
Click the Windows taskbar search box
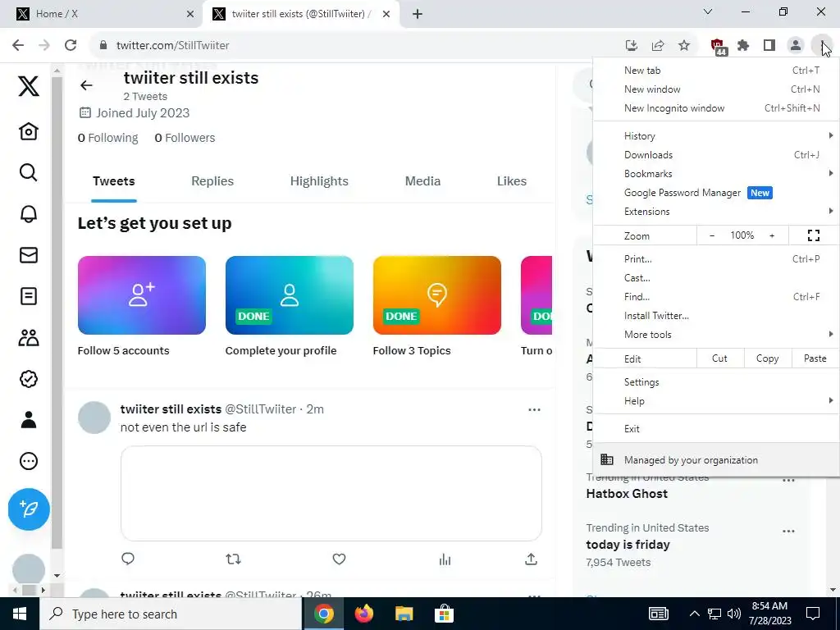[171, 614]
